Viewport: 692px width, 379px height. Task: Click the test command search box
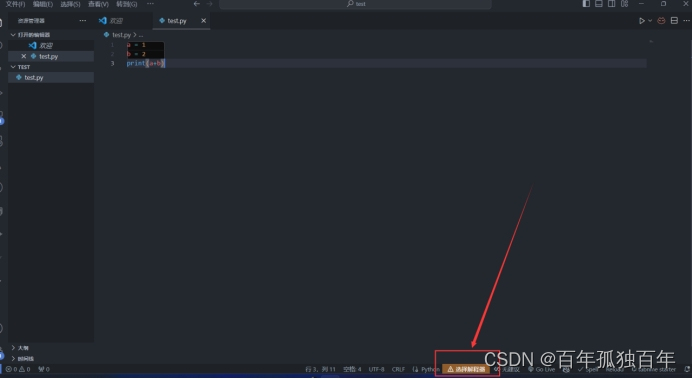[x=356, y=4]
